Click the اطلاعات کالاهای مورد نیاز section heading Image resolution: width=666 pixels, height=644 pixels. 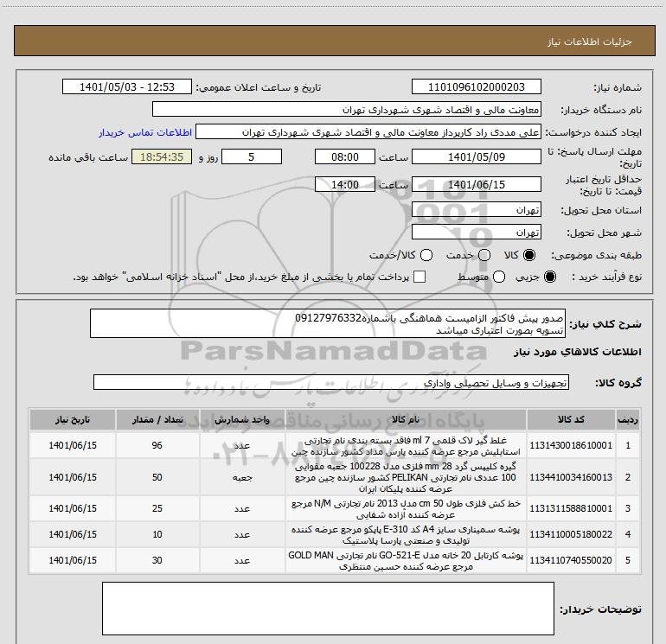[578, 352]
